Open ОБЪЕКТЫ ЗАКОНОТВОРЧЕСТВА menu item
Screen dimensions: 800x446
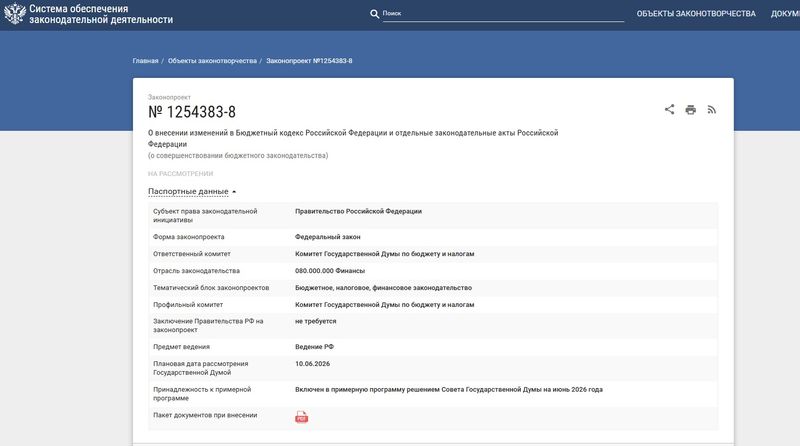tap(696, 14)
